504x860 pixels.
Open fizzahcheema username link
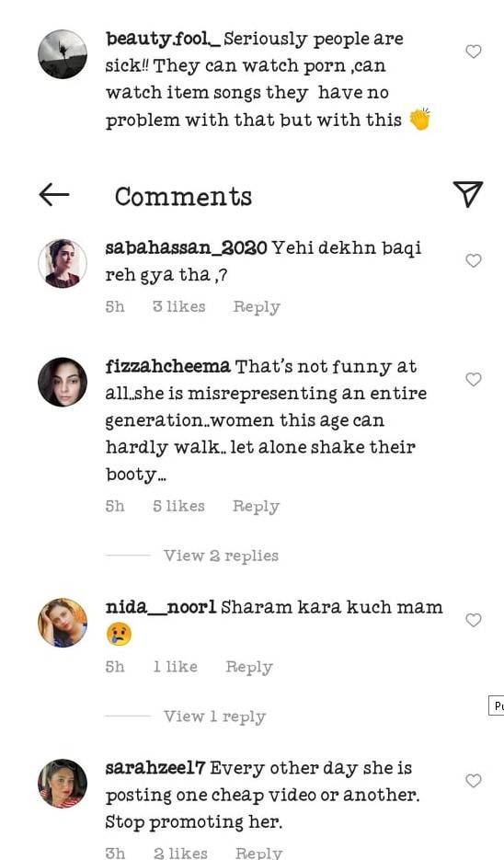(167, 366)
